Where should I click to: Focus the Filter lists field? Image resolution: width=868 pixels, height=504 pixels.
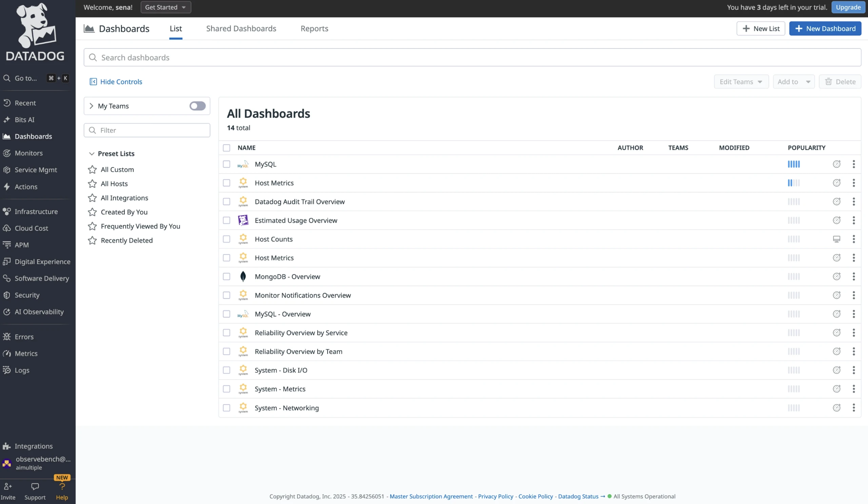click(x=147, y=130)
